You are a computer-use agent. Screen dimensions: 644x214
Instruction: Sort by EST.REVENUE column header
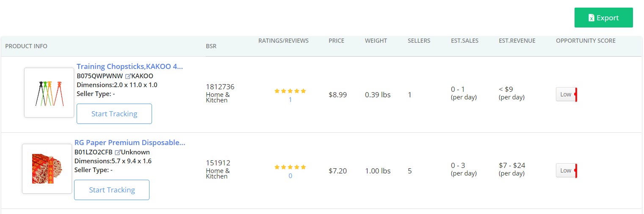pos(517,41)
